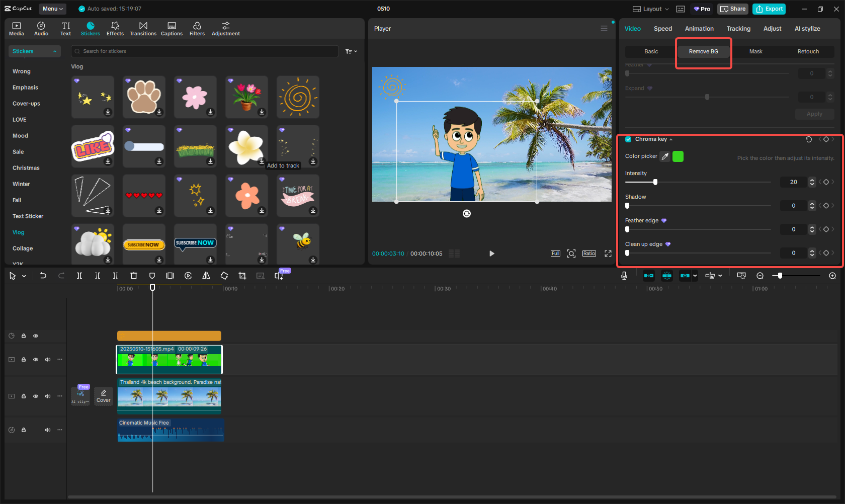Click the delete clip trash icon
Image resolution: width=845 pixels, height=504 pixels.
(x=134, y=276)
